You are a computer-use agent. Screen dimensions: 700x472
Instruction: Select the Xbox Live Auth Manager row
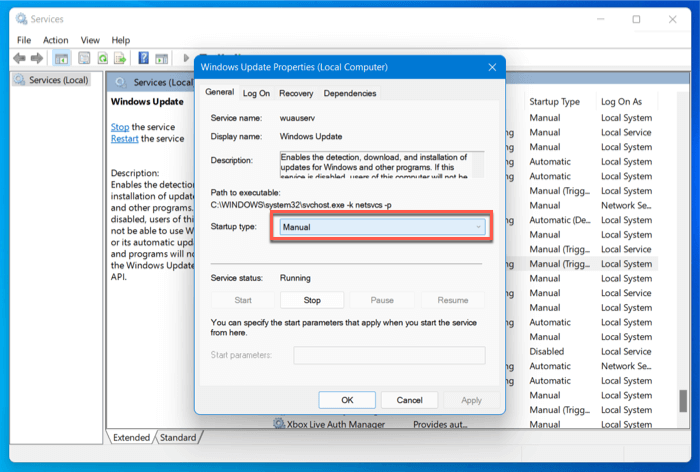click(x=465, y=424)
